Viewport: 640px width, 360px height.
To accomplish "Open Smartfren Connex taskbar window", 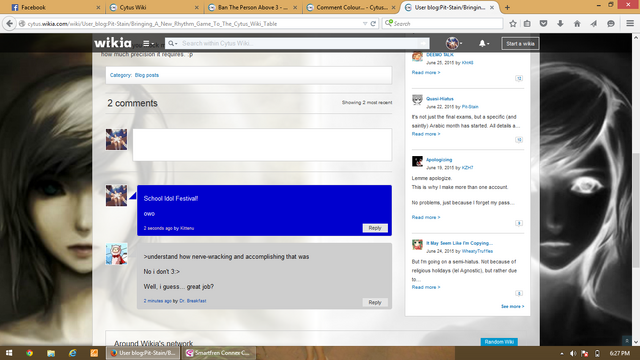I will pos(218,353).
